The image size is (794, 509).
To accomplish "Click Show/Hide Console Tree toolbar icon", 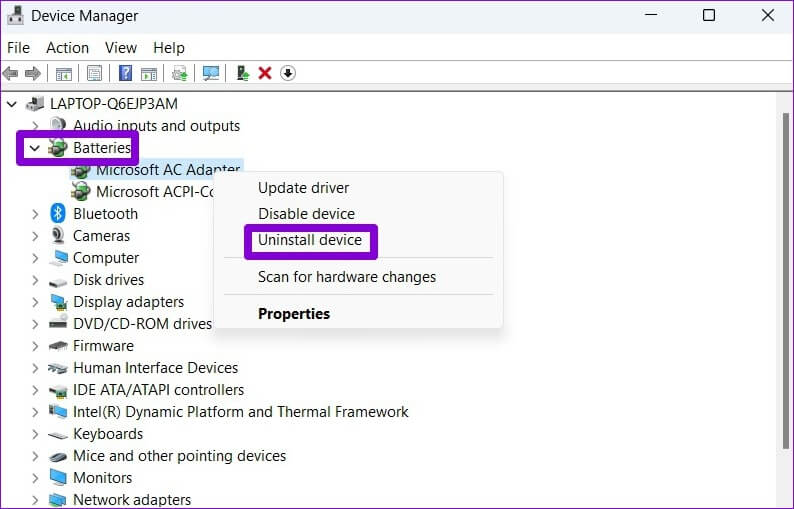I will tap(64, 74).
